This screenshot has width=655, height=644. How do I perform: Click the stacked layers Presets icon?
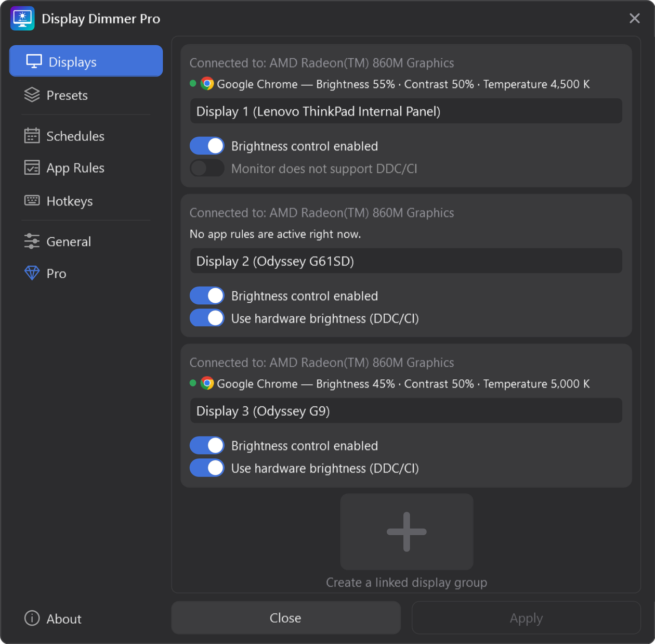(x=32, y=95)
